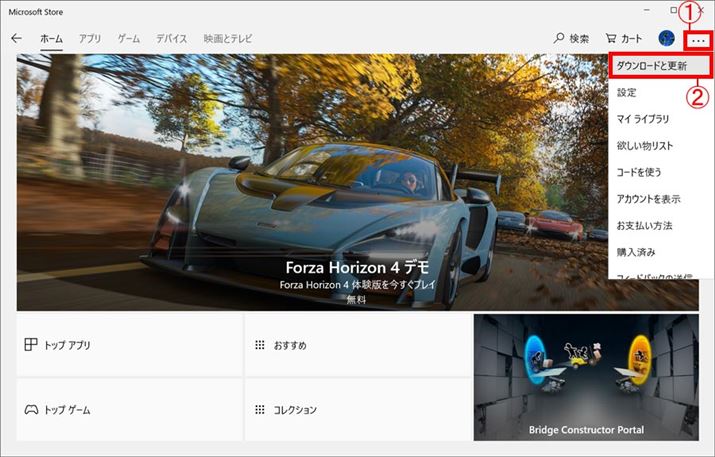Switch to the 映画とテレビ tab
This screenshot has width=715, height=457.
click(x=228, y=39)
